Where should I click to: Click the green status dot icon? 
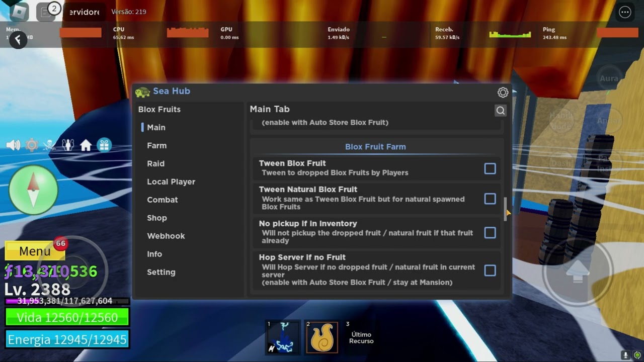pos(637,355)
